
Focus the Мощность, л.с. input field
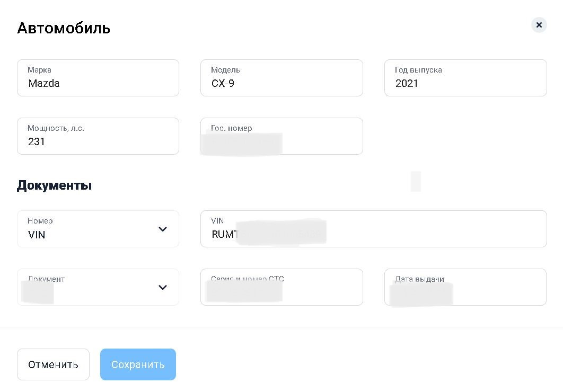(98, 137)
